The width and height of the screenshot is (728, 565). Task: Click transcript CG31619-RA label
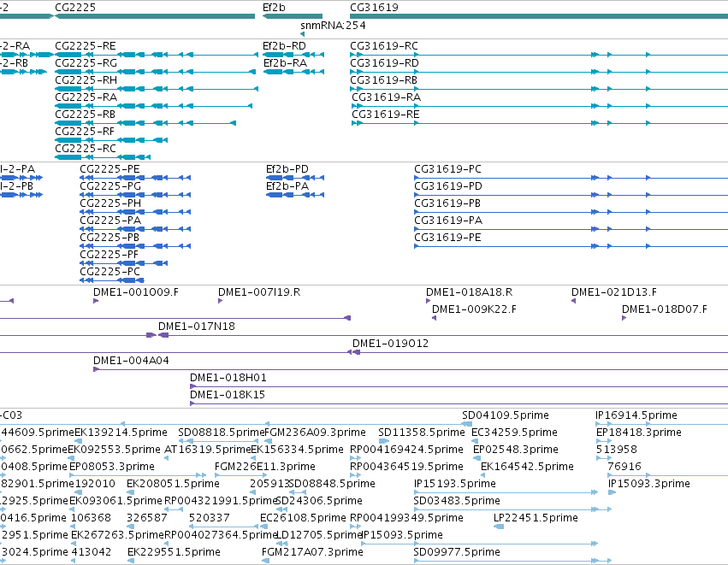387,97
